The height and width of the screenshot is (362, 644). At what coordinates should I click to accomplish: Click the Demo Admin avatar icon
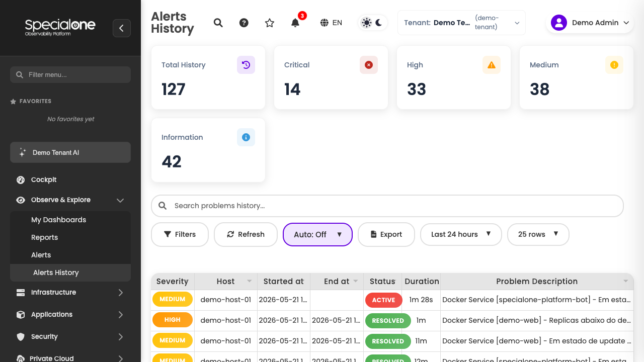pos(559,23)
